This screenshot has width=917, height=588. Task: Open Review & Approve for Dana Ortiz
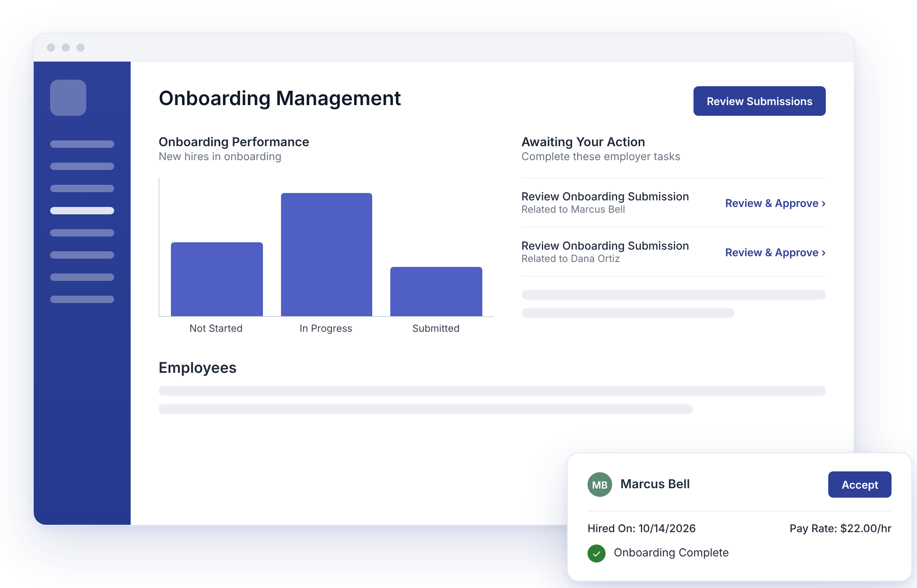[x=775, y=253]
